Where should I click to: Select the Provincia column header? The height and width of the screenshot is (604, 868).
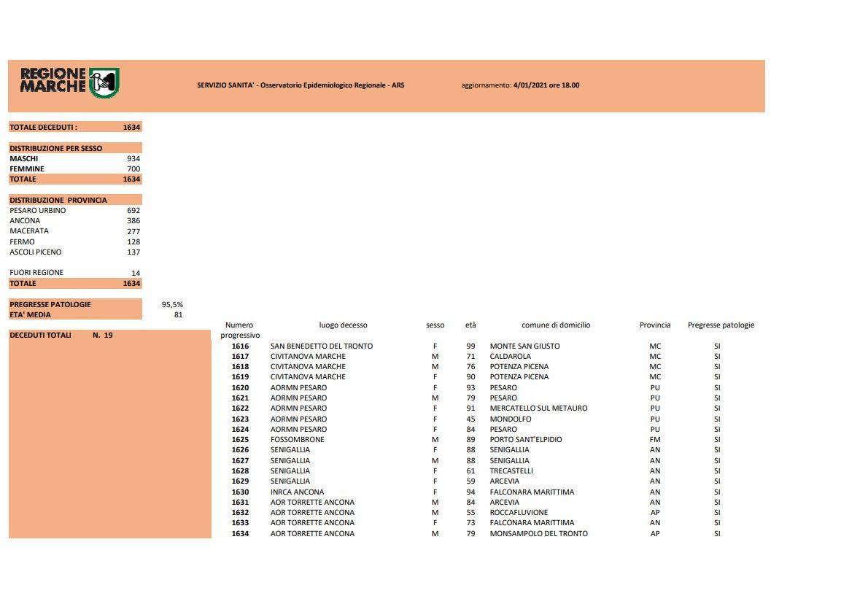[x=655, y=325]
